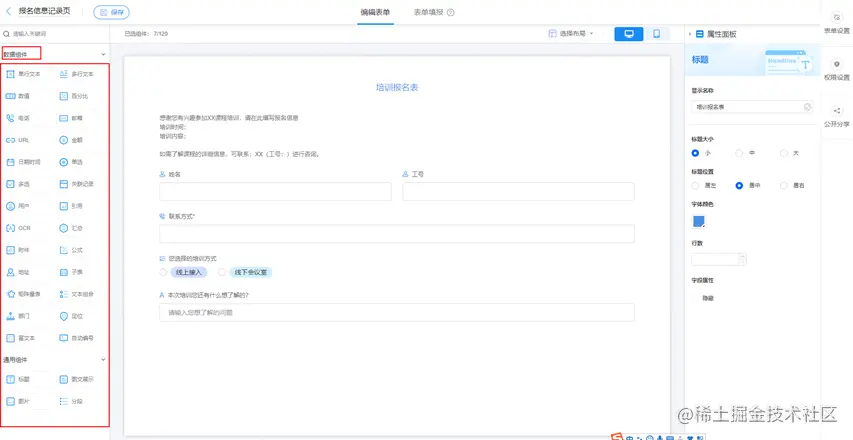Select the 培训报名表 form title
The width and height of the screenshot is (853, 440).
tap(397, 88)
